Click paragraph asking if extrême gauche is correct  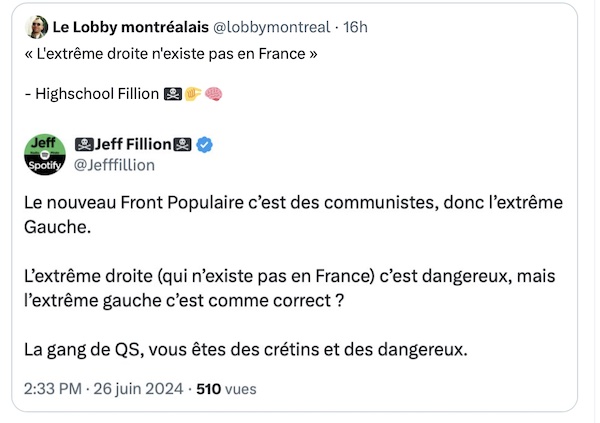pos(293,287)
